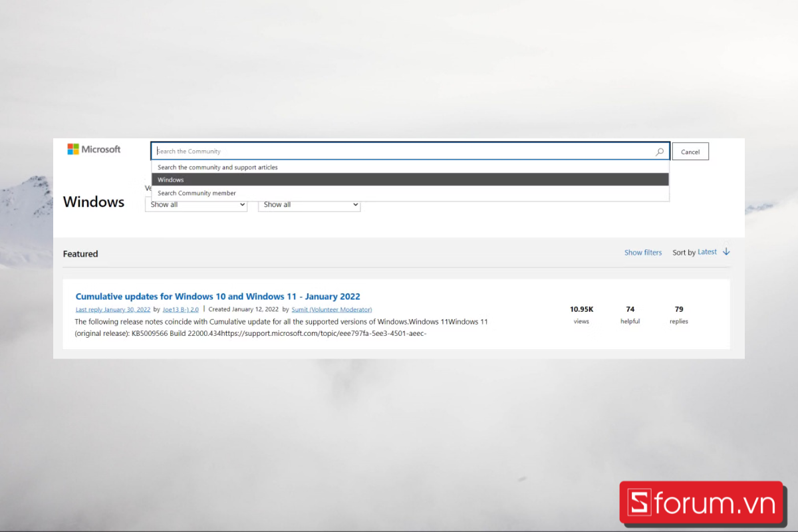Click the Featured section label
The image size is (798, 532).
80,254
